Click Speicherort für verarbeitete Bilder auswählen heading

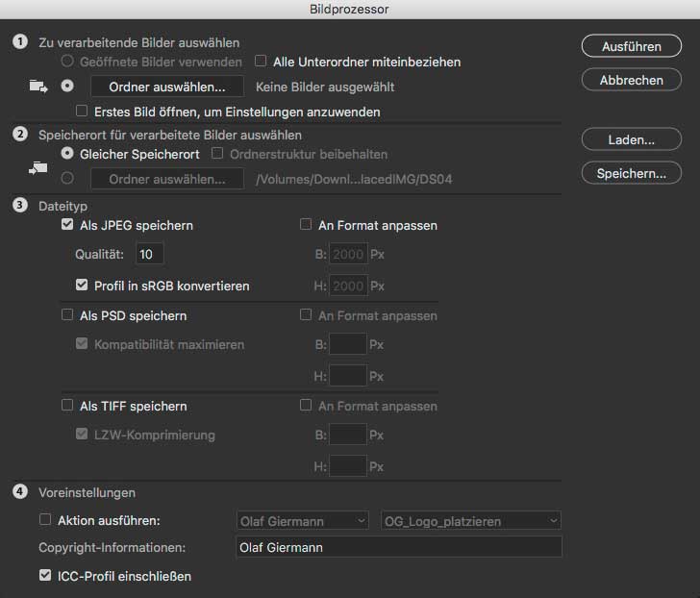click(170, 135)
